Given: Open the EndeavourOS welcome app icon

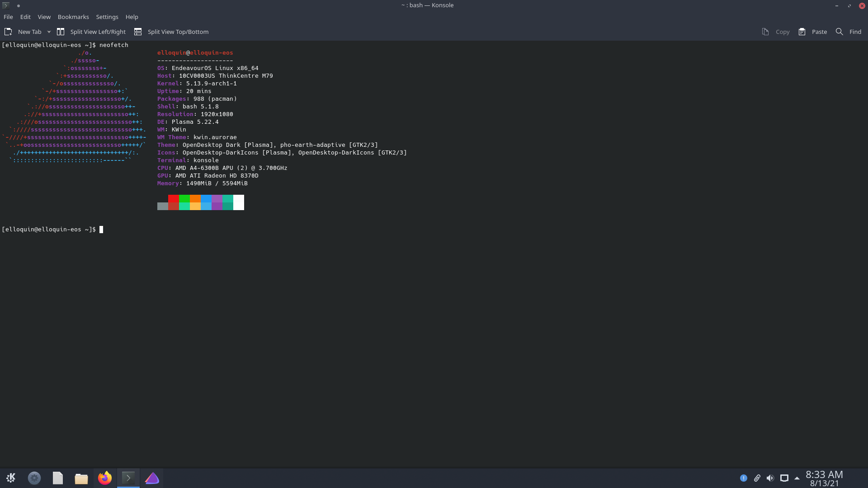Looking at the screenshot, I should click(x=151, y=478).
